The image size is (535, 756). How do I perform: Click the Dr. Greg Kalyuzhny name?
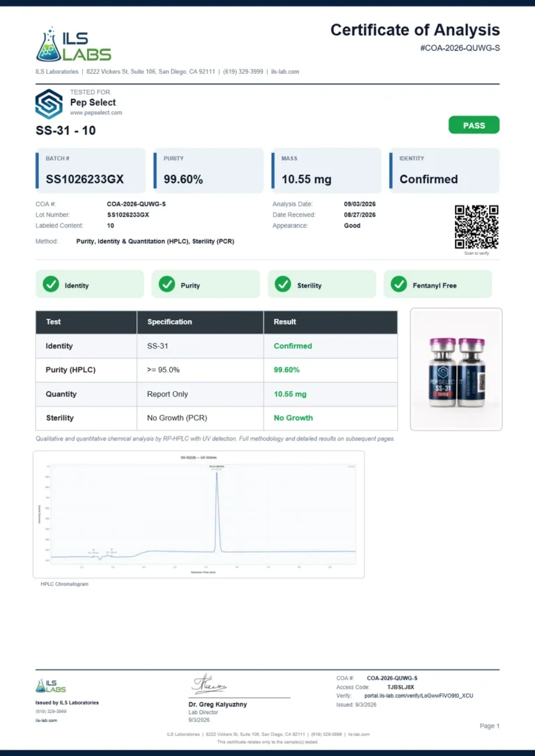coord(217,704)
